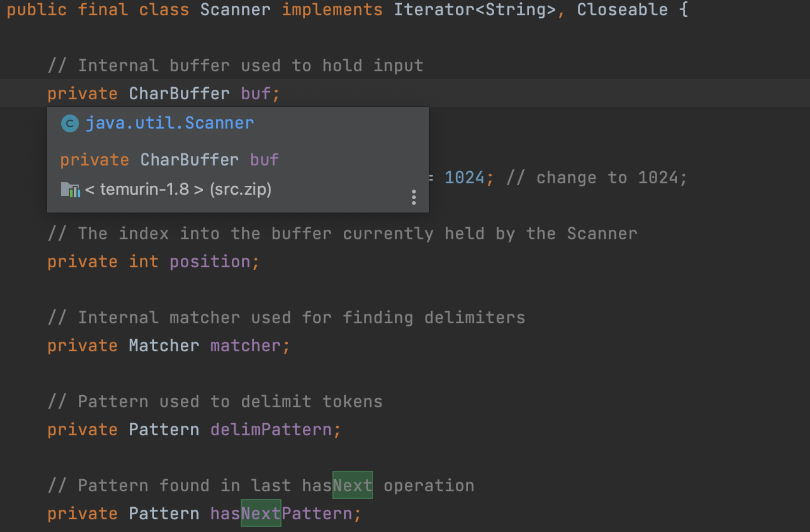Image resolution: width=810 pixels, height=532 pixels.
Task: Open the java.util.Scanner link in popup
Action: tap(170, 123)
